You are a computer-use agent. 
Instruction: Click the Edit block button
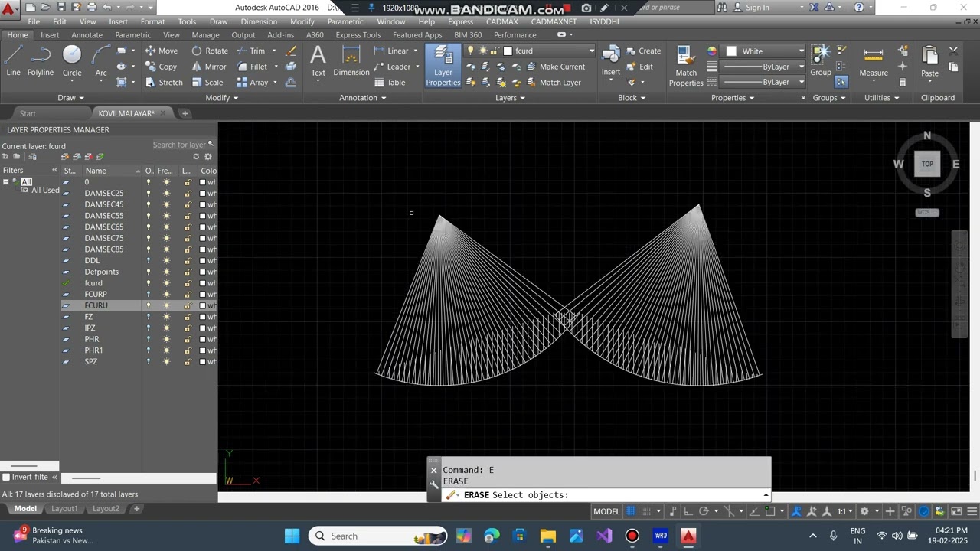point(639,67)
